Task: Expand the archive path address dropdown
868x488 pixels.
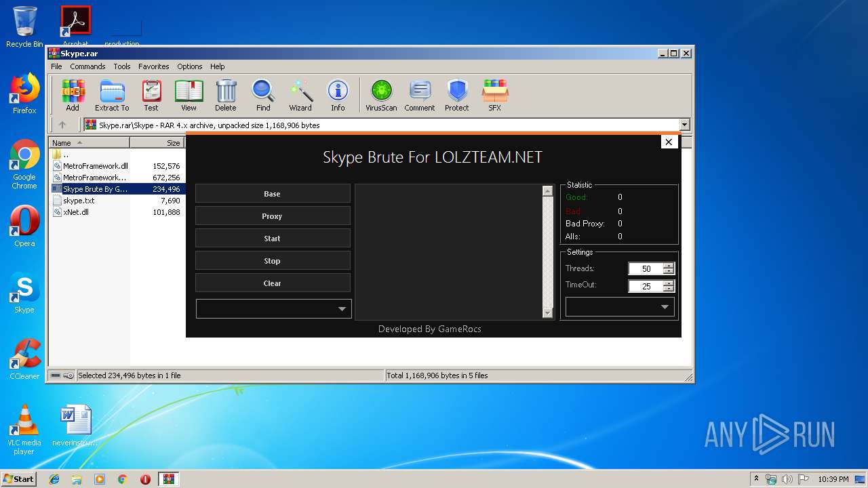Action: (684, 125)
